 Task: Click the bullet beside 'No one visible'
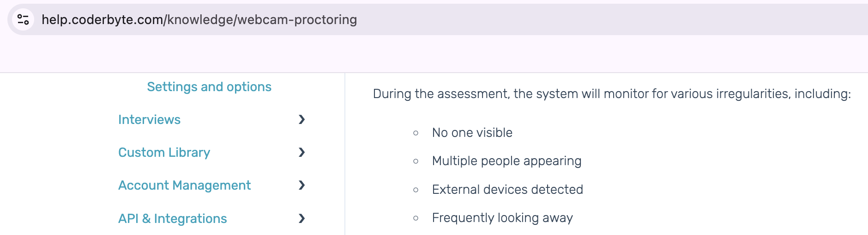(416, 133)
